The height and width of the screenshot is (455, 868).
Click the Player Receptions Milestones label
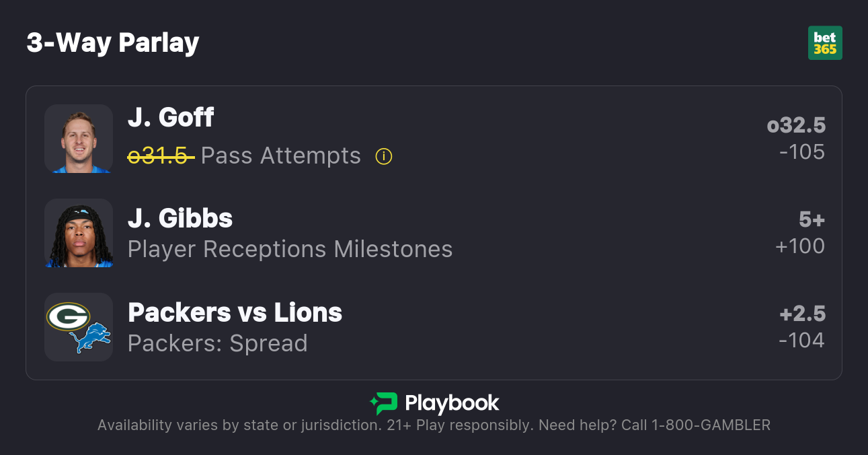(290, 250)
